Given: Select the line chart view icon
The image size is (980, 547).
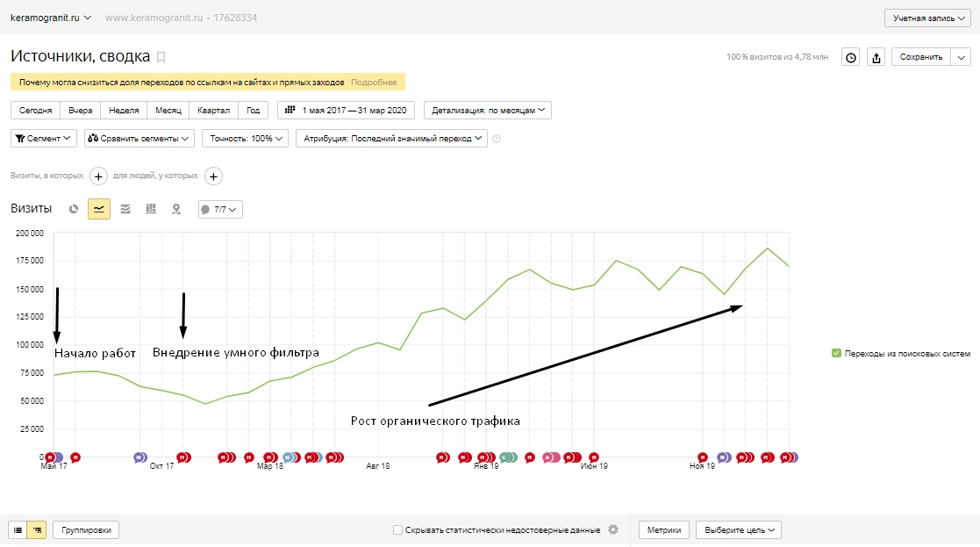Looking at the screenshot, I should point(99,209).
